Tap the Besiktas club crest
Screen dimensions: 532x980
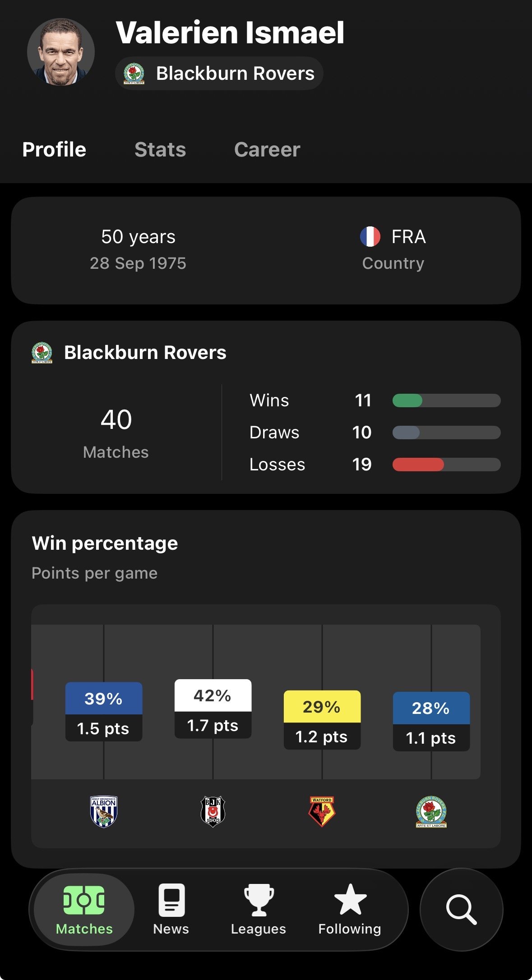(213, 811)
